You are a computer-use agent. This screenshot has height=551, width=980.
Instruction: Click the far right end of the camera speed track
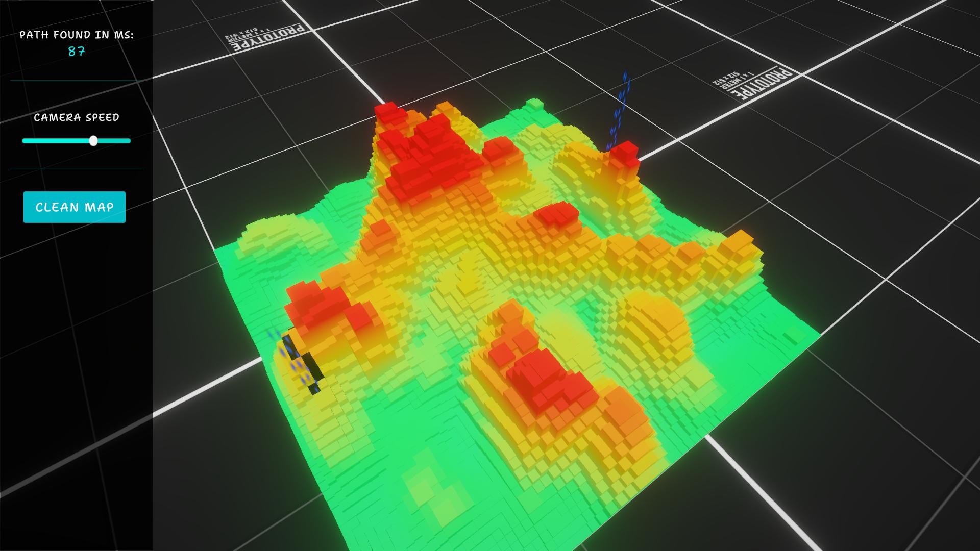click(129, 141)
